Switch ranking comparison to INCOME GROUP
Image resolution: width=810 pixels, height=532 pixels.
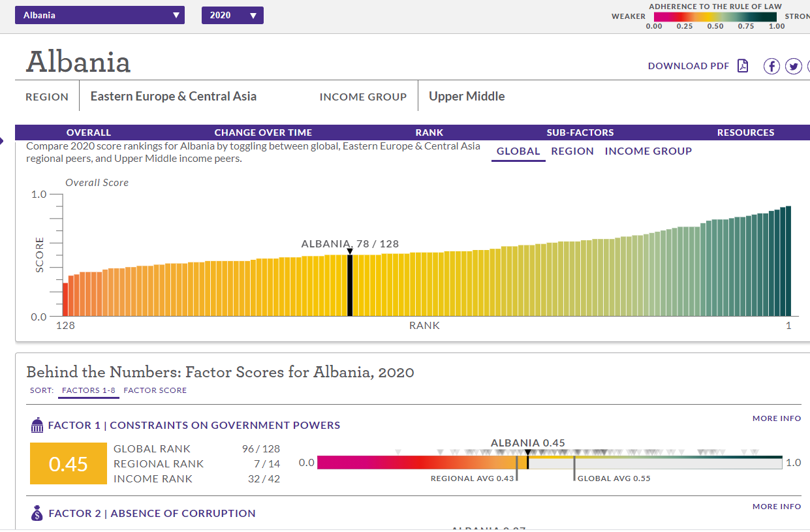pyautogui.click(x=648, y=151)
